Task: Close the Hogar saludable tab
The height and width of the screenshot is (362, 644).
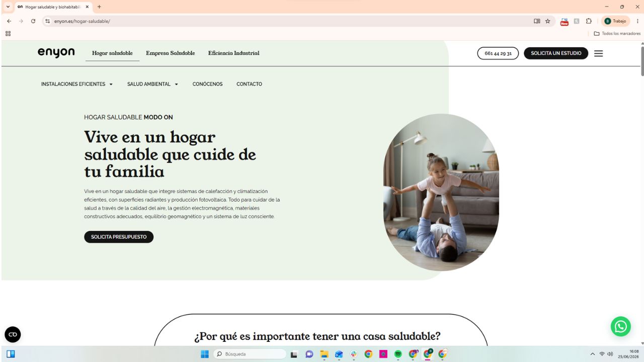Action: coord(87,7)
